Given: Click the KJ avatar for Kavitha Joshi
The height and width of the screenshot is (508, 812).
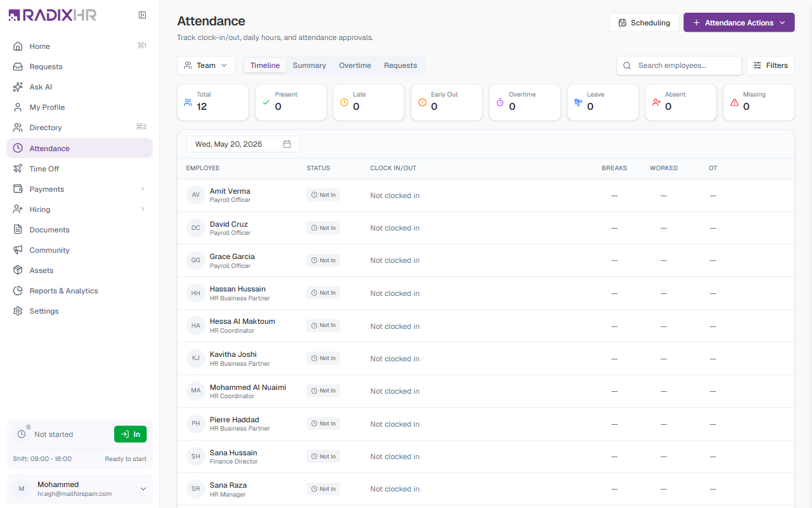Looking at the screenshot, I should tap(195, 358).
